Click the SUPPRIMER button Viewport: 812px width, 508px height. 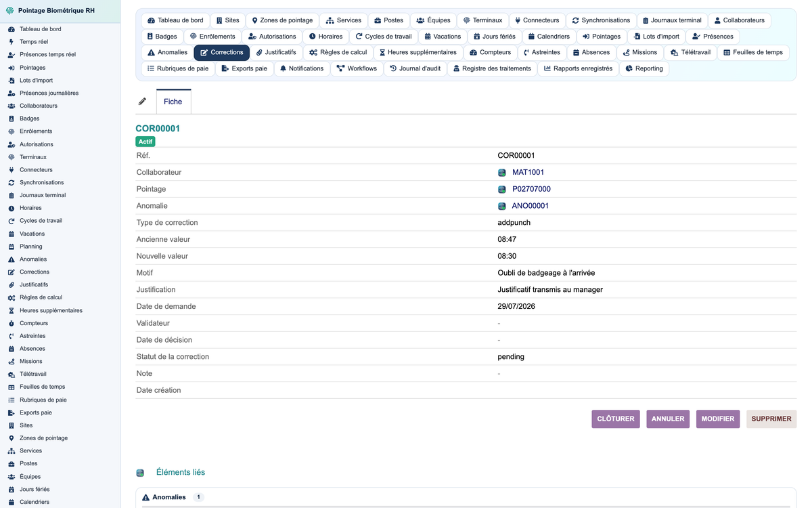[x=771, y=419]
